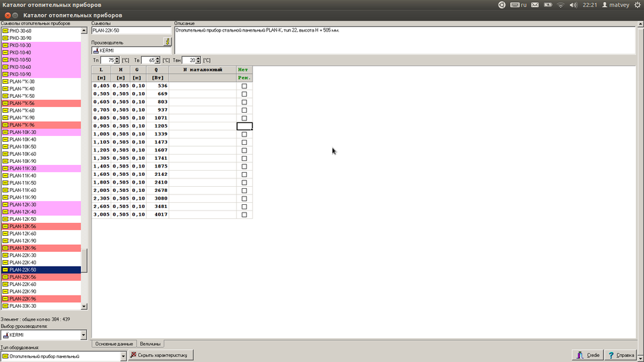Open the Wi-Fi network indicator
Screen dimensions: 644x362
pyautogui.click(x=560, y=5)
